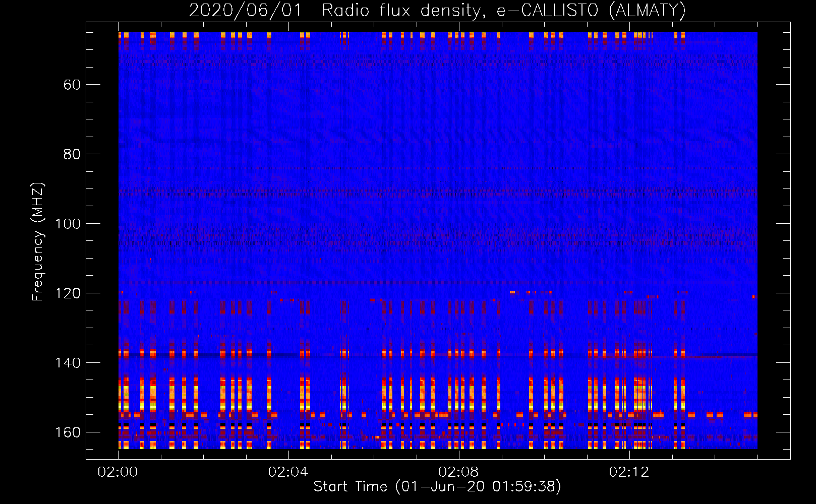Click the 02:04 time tick label
The height and width of the screenshot is (504, 816).
pyautogui.click(x=288, y=472)
